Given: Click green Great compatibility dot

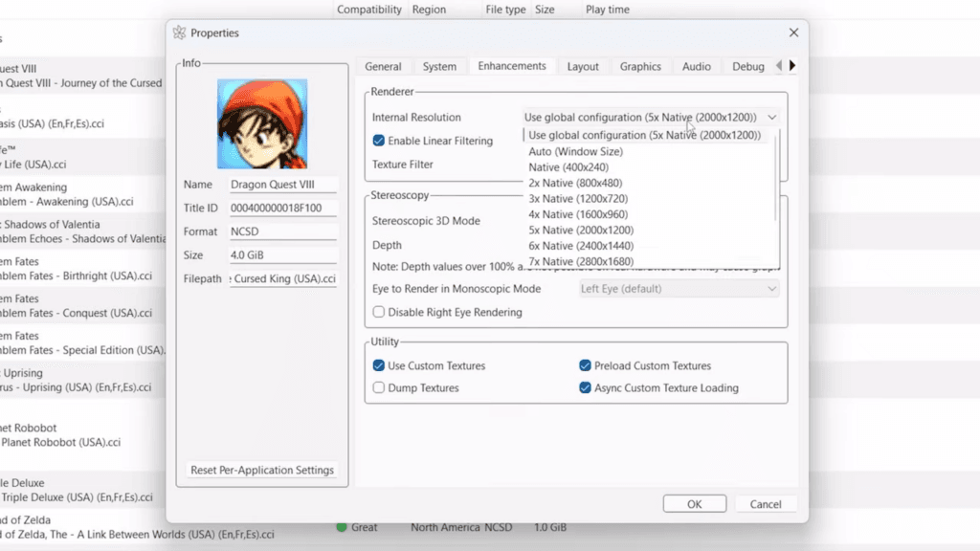Looking at the screenshot, I should [x=342, y=527].
